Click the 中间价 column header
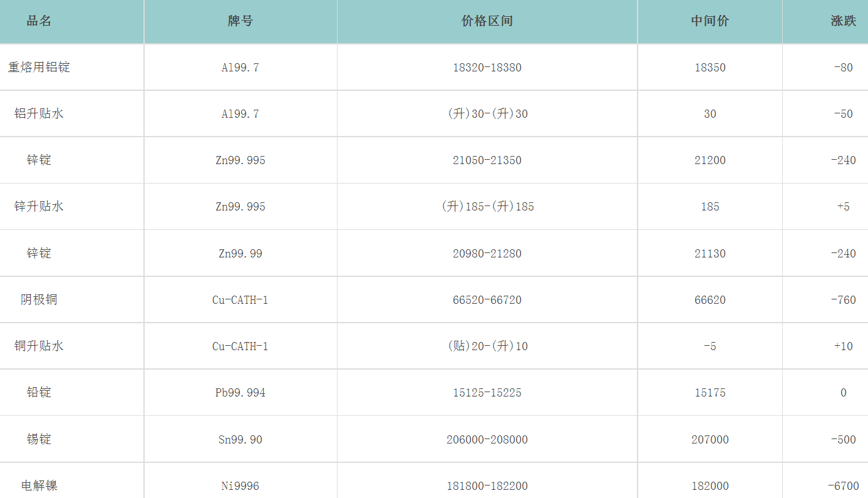Viewport: 868px width, 498px height. point(710,21)
